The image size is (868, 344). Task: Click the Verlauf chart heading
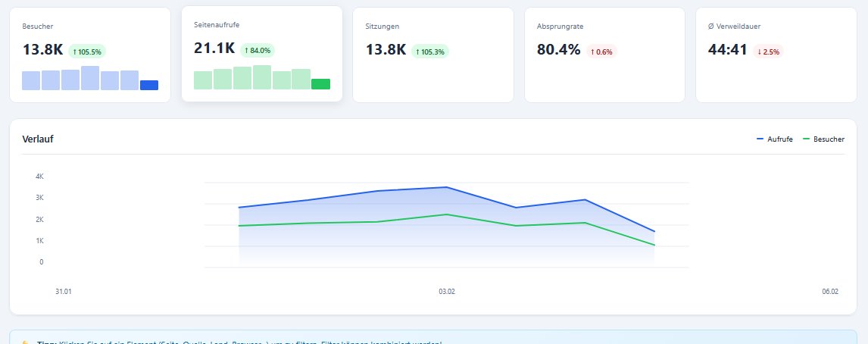point(38,139)
